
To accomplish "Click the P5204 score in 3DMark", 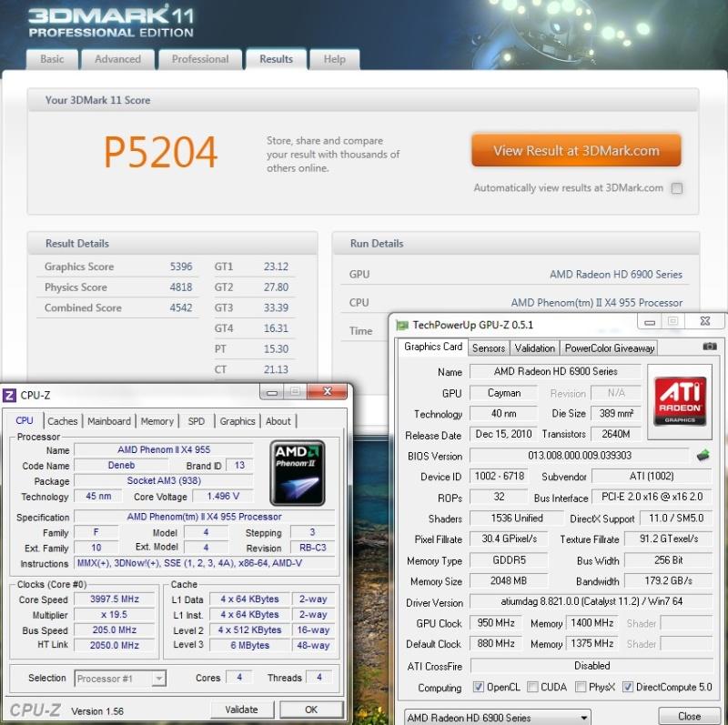I will [160, 152].
